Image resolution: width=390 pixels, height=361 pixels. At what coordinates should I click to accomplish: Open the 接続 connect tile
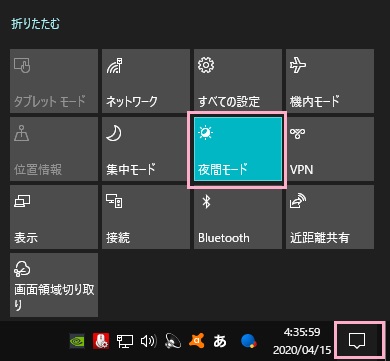146,217
